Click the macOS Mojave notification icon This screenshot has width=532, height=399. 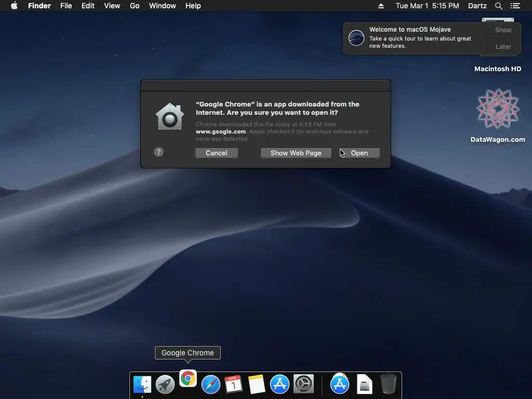(356, 37)
